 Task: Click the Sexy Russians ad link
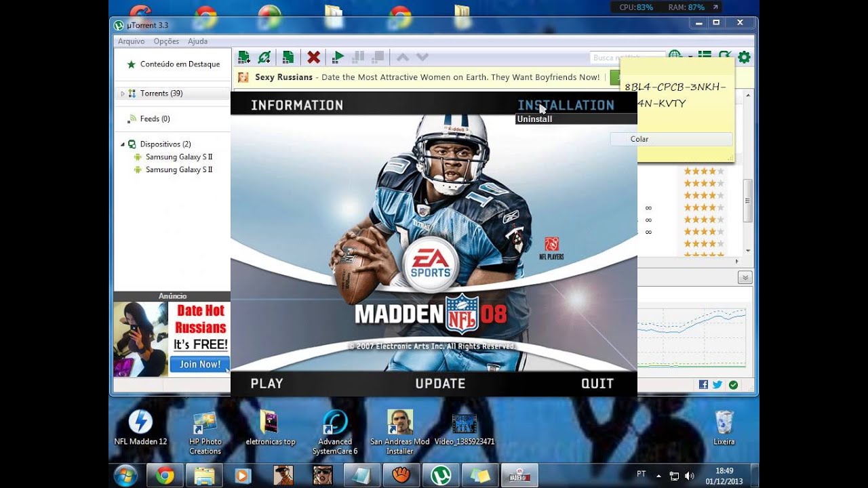click(x=283, y=77)
